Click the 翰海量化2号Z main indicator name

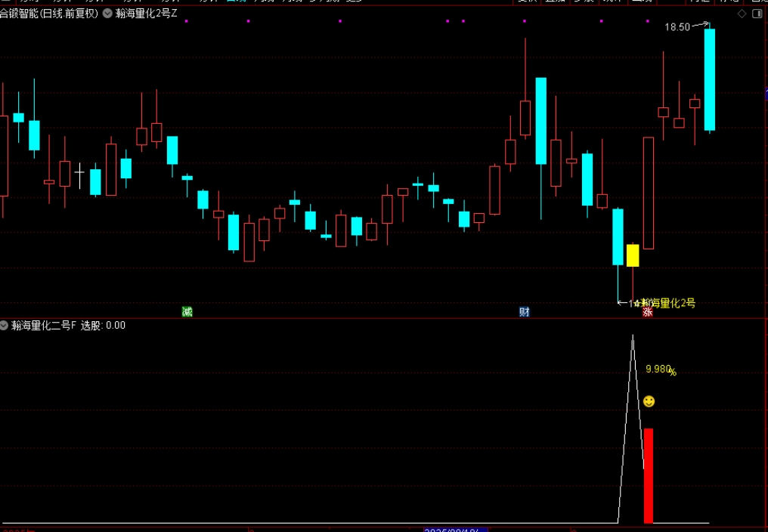coord(147,13)
